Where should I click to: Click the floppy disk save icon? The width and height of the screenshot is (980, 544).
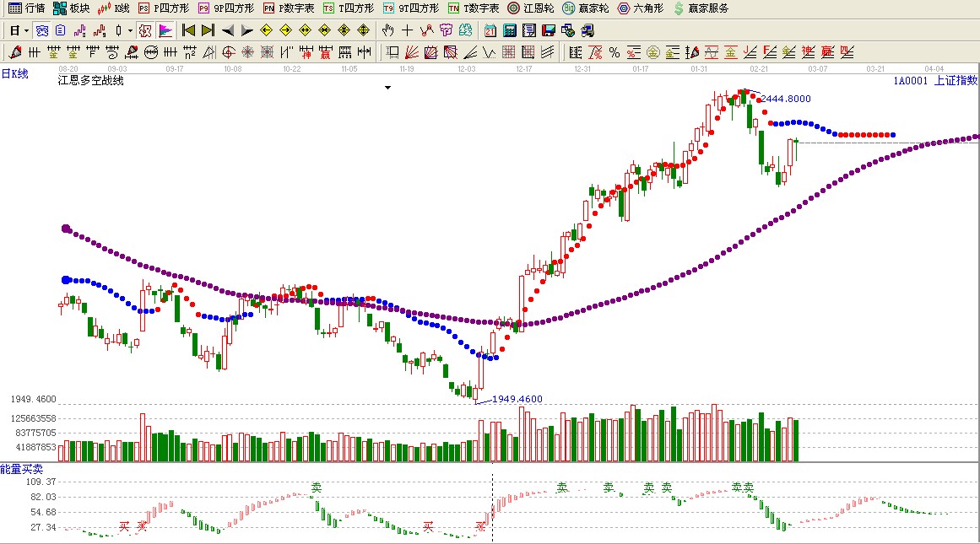[x=548, y=30]
